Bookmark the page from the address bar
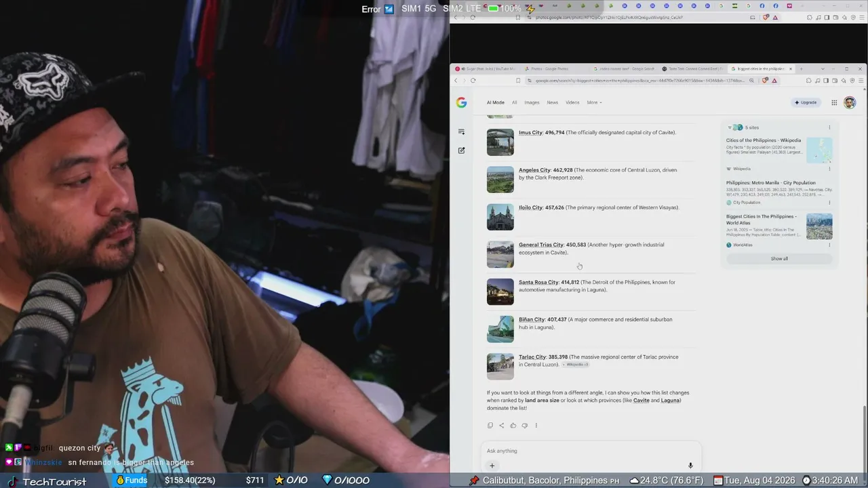Viewport: 868px width, 488px height. point(518,81)
